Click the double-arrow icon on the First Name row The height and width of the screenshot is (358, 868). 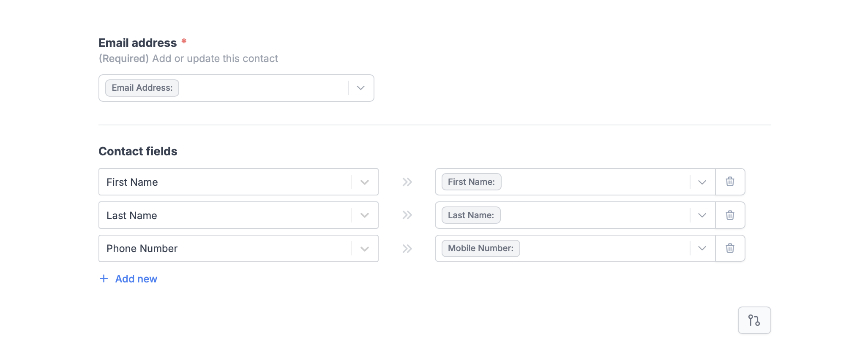tap(407, 182)
